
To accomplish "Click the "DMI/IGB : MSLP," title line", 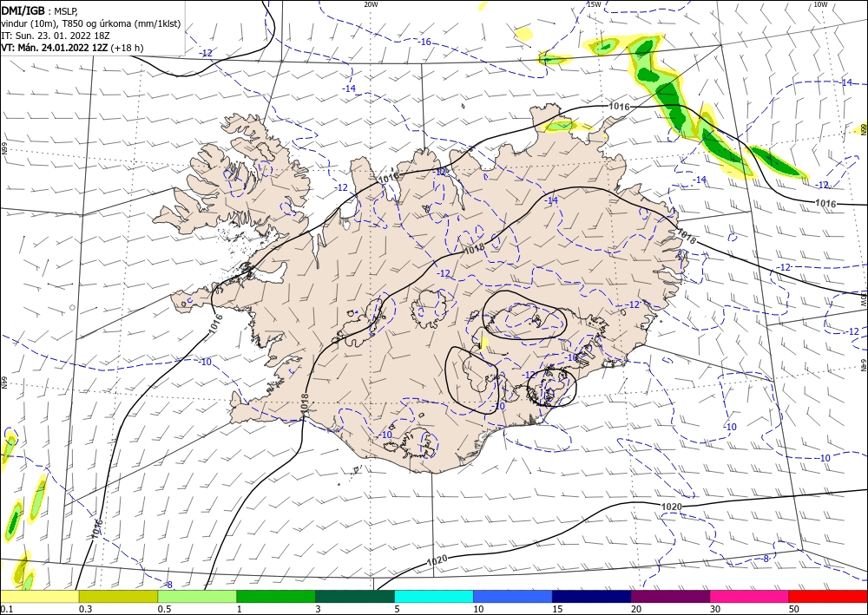I will (x=41, y=10).
